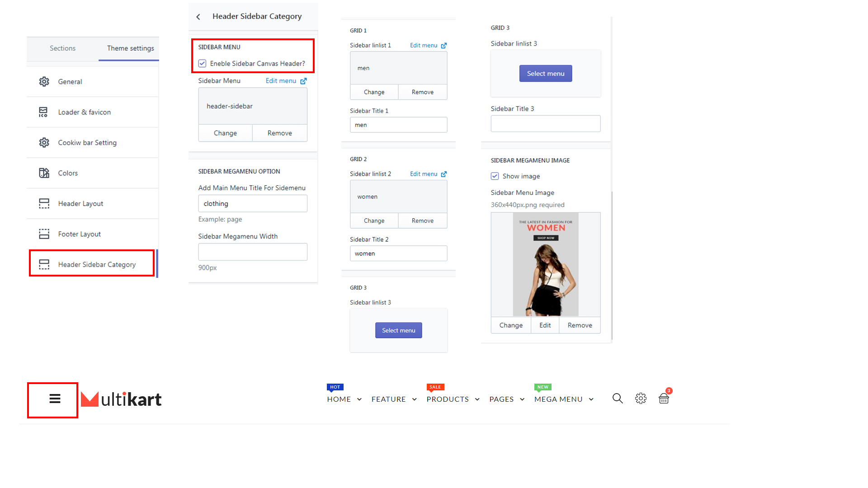Click external link icon next to Sidebar Menu
The image size is (868, 488).
pyautogui.click(x=304, y=81)
